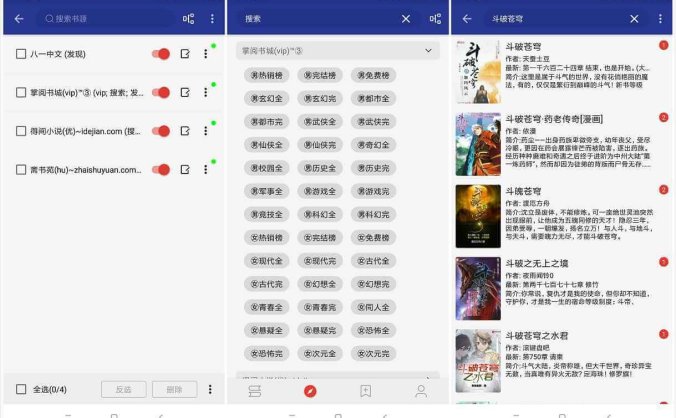The height and width of the screenshot is (418, 676).
Task: Select the 男武侠全 category chip
Action: point(320,122)
